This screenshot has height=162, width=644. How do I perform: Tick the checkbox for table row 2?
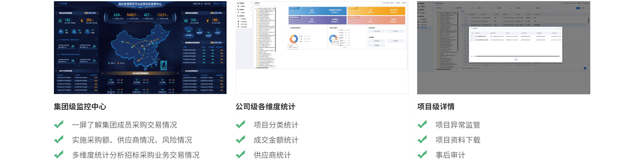tap(462, 22)
